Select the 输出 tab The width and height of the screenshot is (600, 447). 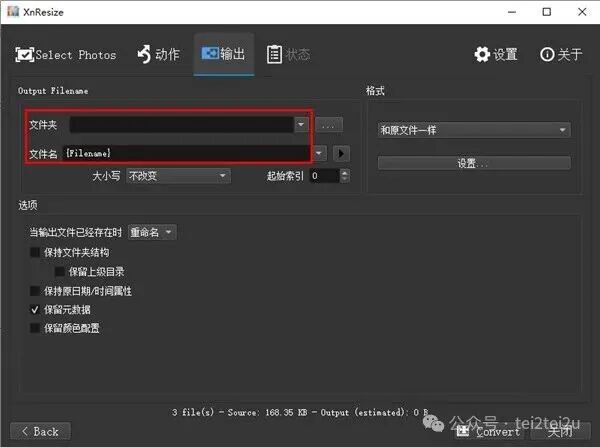(x=223, y=54)
